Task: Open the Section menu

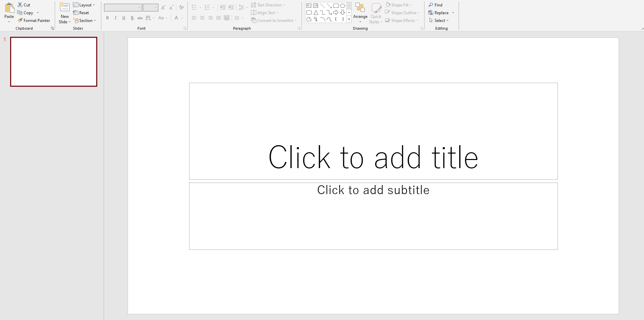Action: click(x=85, y=21)
